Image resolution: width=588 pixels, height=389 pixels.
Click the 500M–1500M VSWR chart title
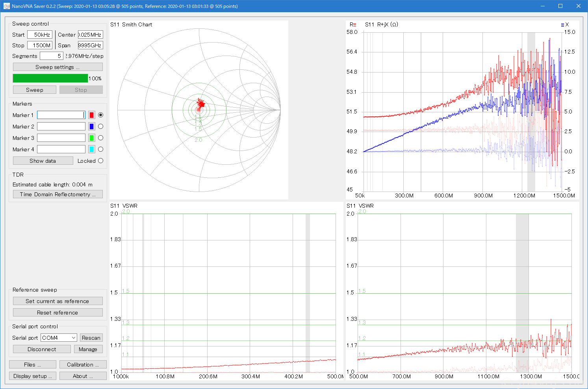(x=360, y=206)
